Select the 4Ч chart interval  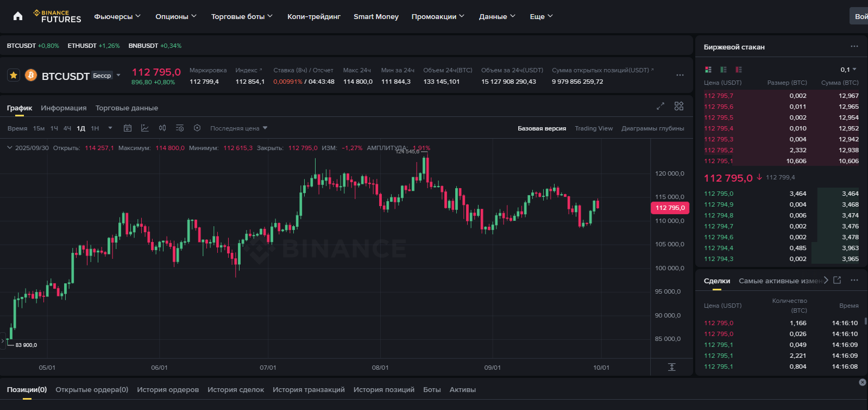coord(67,128)
